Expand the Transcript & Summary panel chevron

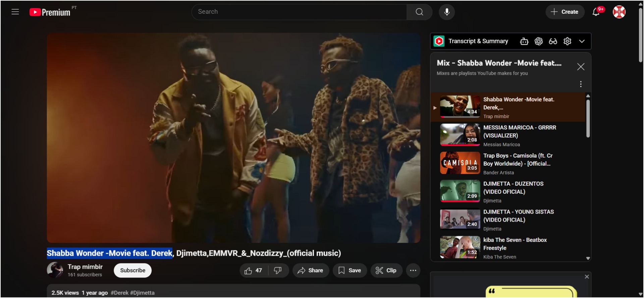pyautogui.click(x=582, y=41)
